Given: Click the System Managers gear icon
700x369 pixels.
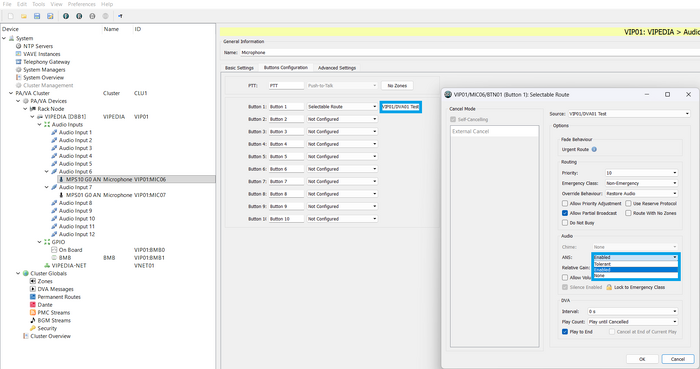Looking at the screenshot, I should [18, 70].
